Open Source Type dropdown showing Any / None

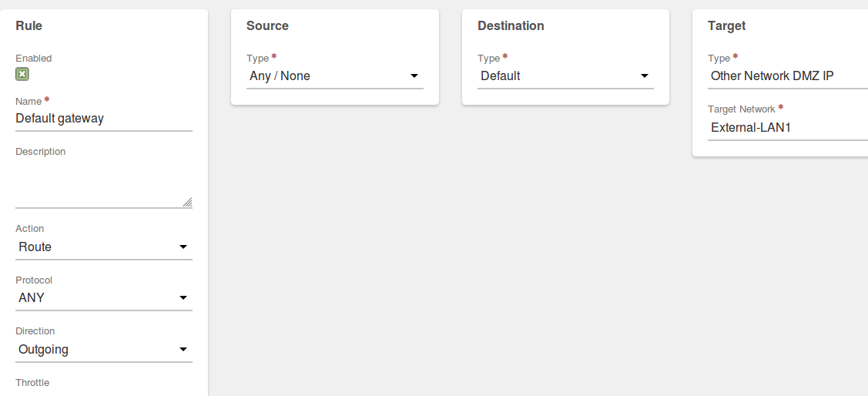point(335,76)
